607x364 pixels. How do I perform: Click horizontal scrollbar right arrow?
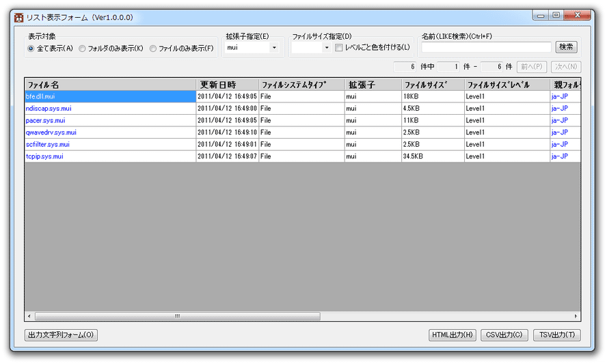pos(576,316)
